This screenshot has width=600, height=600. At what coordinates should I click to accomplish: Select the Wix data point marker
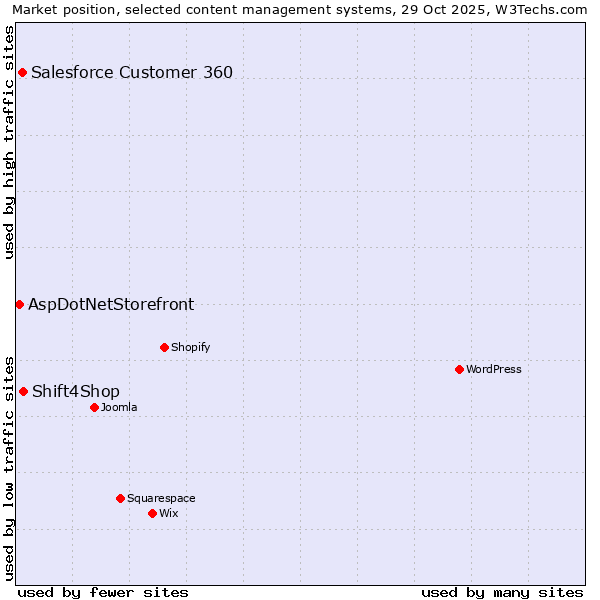pyautogui.click(x=152, y=513)
